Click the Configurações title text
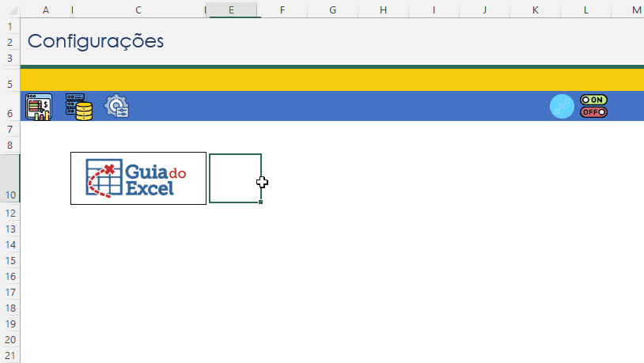 pos(96,41)
